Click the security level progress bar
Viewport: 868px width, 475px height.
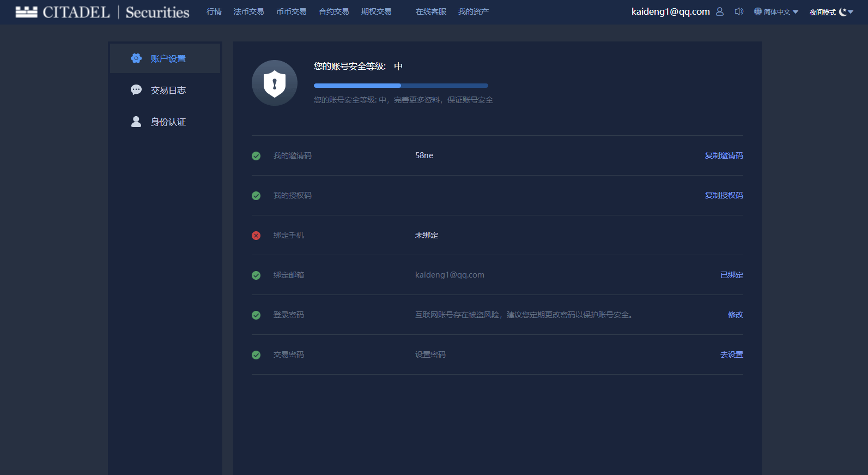click(401, 86)
